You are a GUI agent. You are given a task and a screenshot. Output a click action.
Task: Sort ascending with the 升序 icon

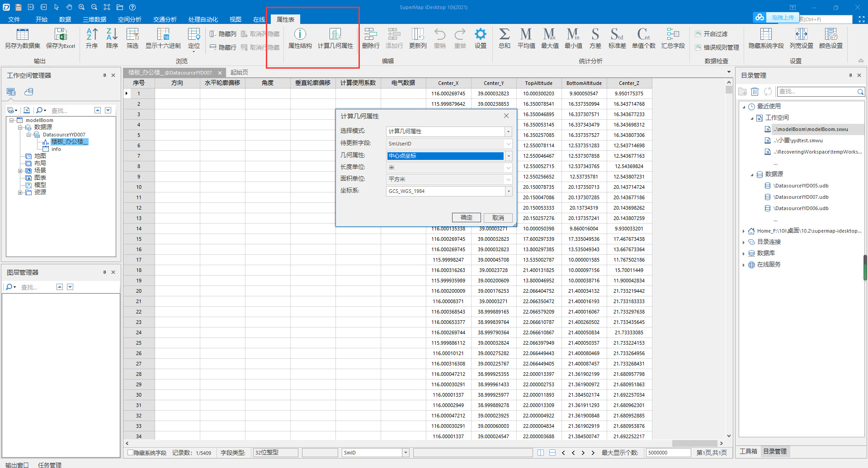click(92, 34)
